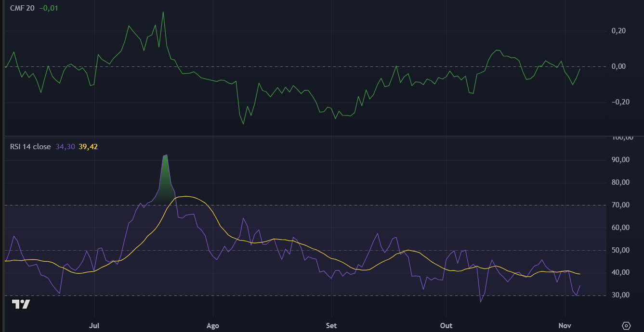Click the 50,00 RSI level value

(x=620, y=250)
